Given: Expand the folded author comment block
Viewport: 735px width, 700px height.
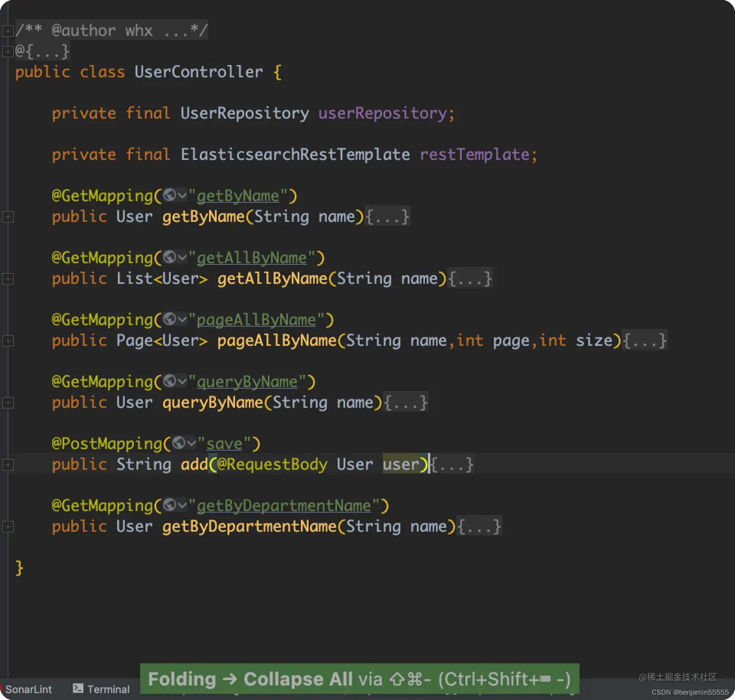Looking at the screenshot, I should click(8, 31).
